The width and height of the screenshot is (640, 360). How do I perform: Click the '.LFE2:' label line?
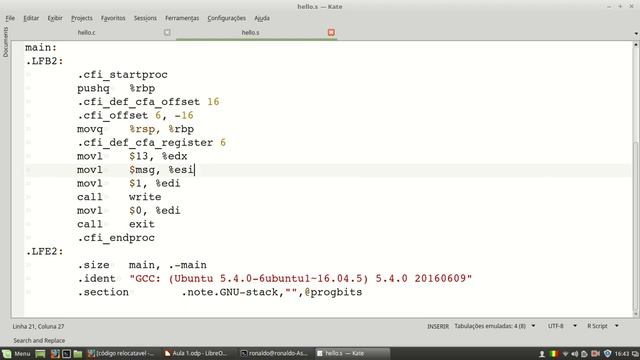44,251
